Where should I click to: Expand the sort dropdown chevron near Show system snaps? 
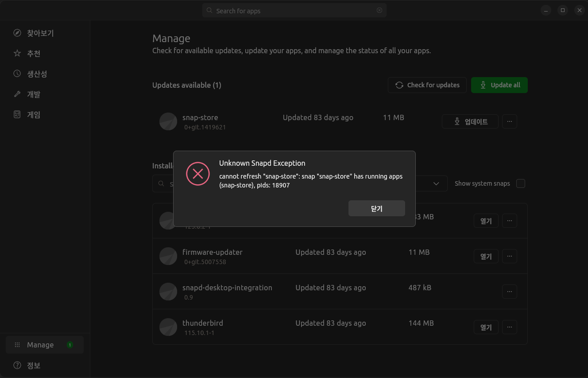(436, 183)
